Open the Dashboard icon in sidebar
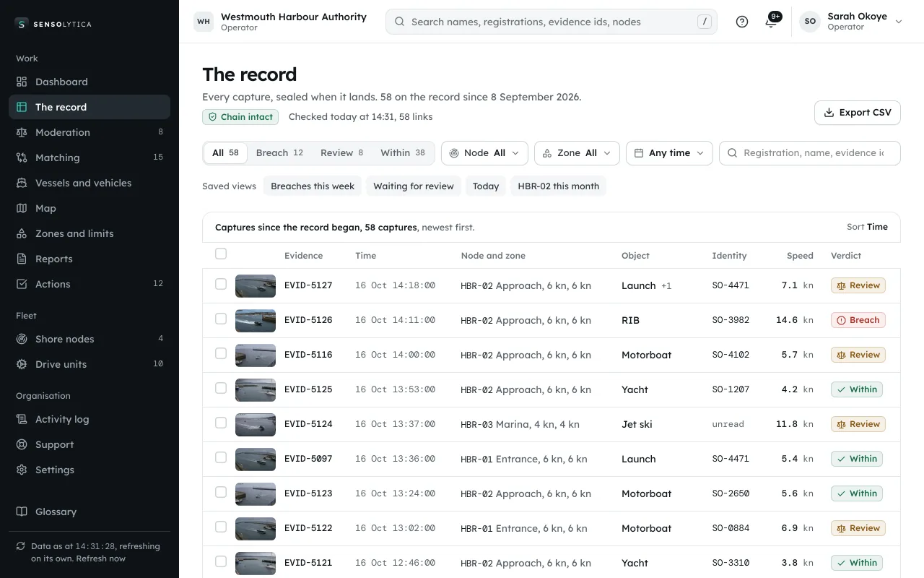 point(22,82)
